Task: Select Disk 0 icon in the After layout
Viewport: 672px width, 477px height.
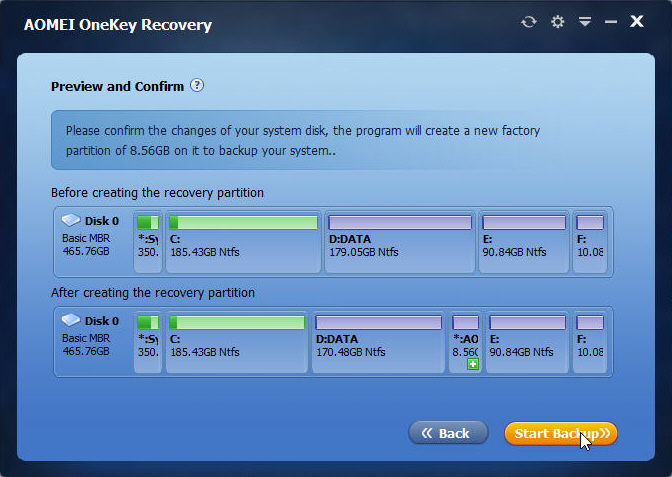Action: click(x=71, y=320)
